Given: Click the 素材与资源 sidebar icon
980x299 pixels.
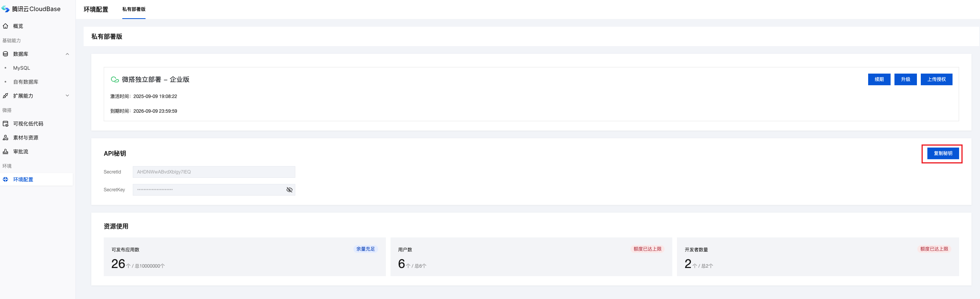Looking at the screenshot, I should [x=5, y=137].
